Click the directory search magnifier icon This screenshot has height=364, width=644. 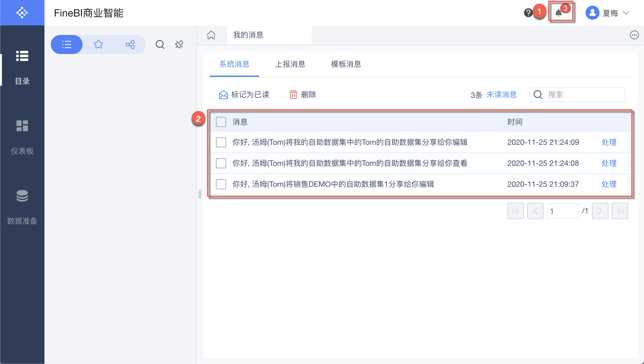point(160,44)
